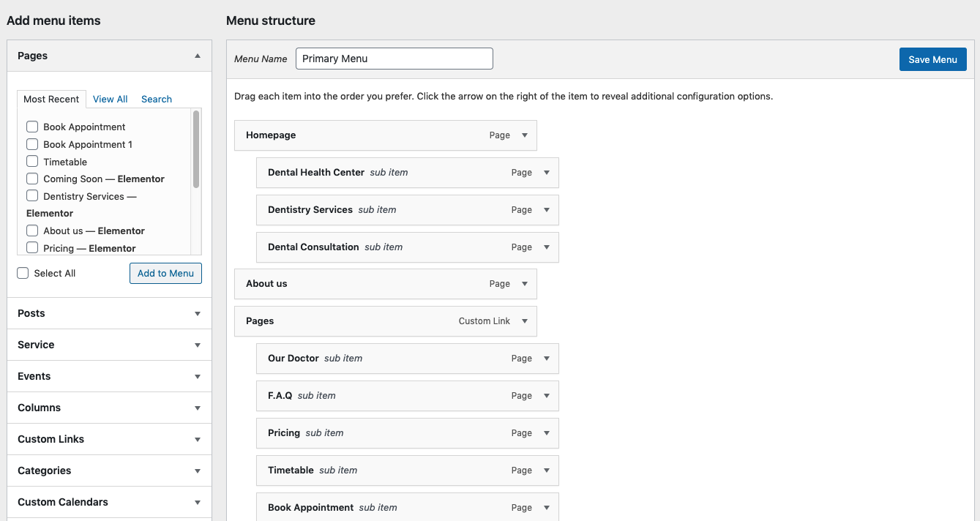
Task: Tick the Book Appointment 1 checkbox
Action: pos(32,144)
